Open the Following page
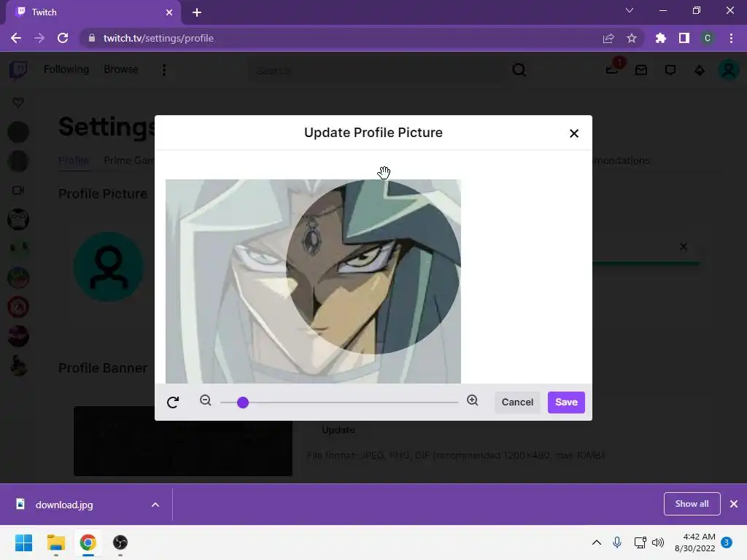Viewport: 747px width, 560px height. pos(66,69)
